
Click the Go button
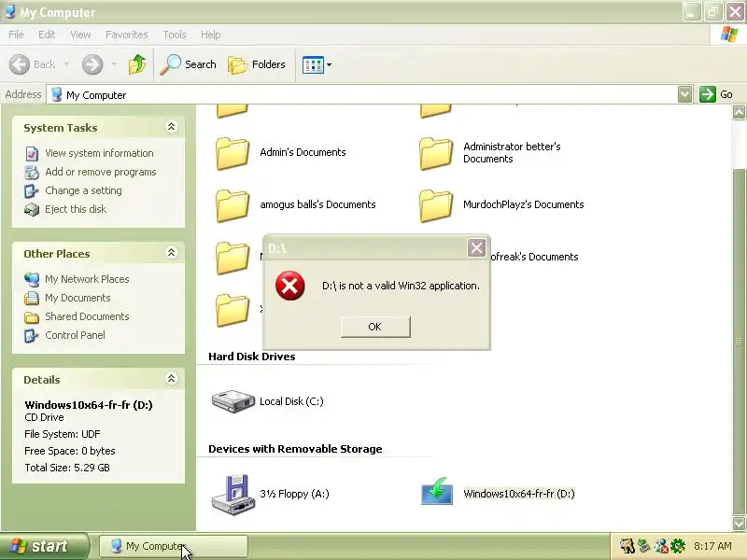(x=716, y=94)
